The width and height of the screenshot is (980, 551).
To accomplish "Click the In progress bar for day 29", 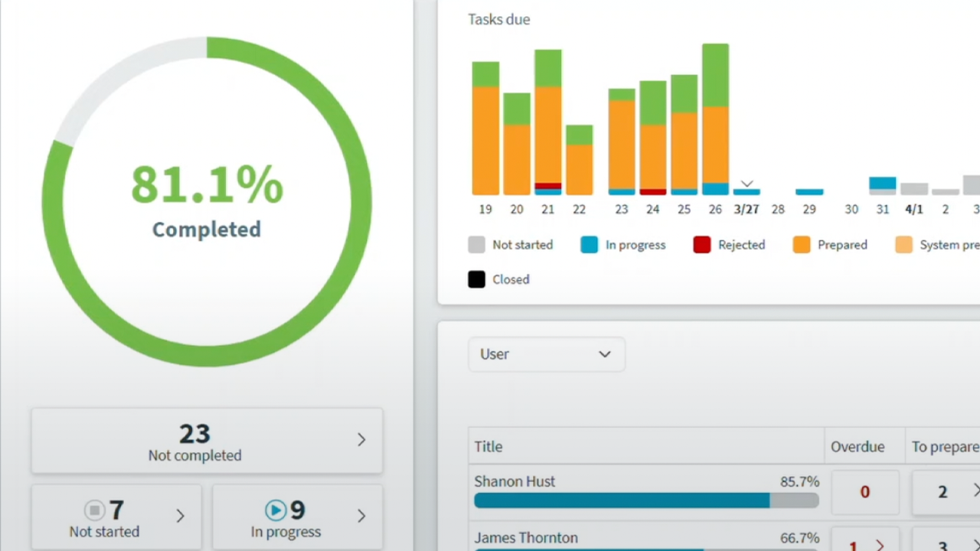I will [x=809, y=192].
